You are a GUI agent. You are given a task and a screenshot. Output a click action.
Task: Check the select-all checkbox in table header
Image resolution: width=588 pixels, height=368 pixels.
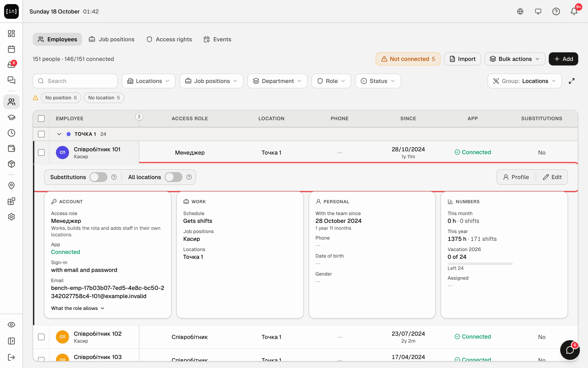(x=41, y=119)
